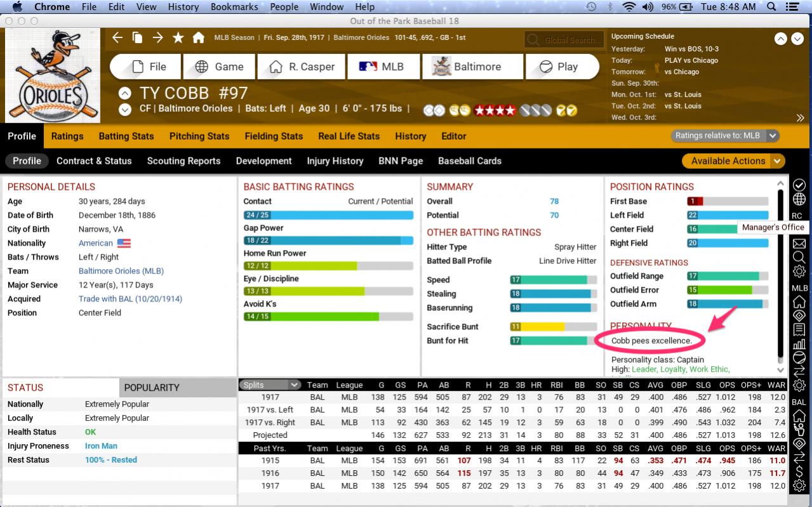Open the MLB league menu button
The height and width of the screenshot is (507, 812).
pos(383,67)
